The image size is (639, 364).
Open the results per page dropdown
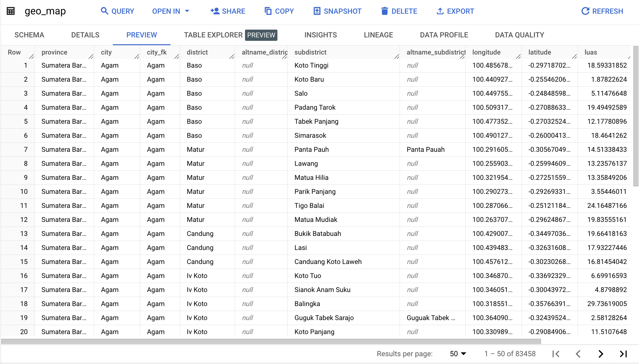click(458, 354)
